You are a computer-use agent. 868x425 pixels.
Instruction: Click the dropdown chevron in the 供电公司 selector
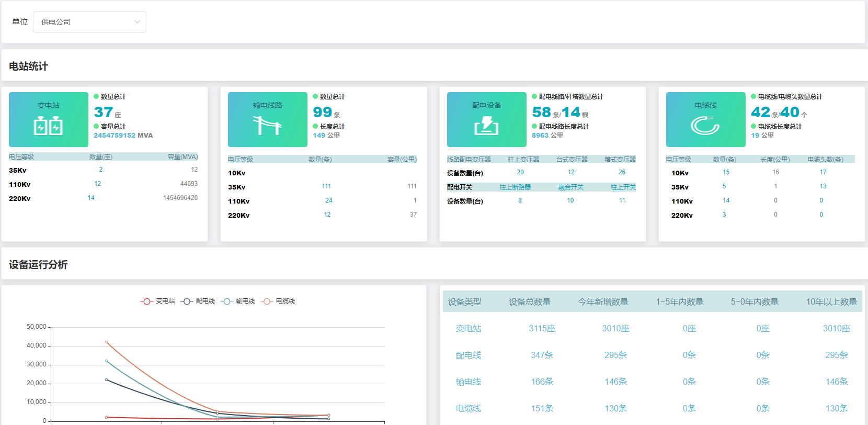click(x=137, y=22)
